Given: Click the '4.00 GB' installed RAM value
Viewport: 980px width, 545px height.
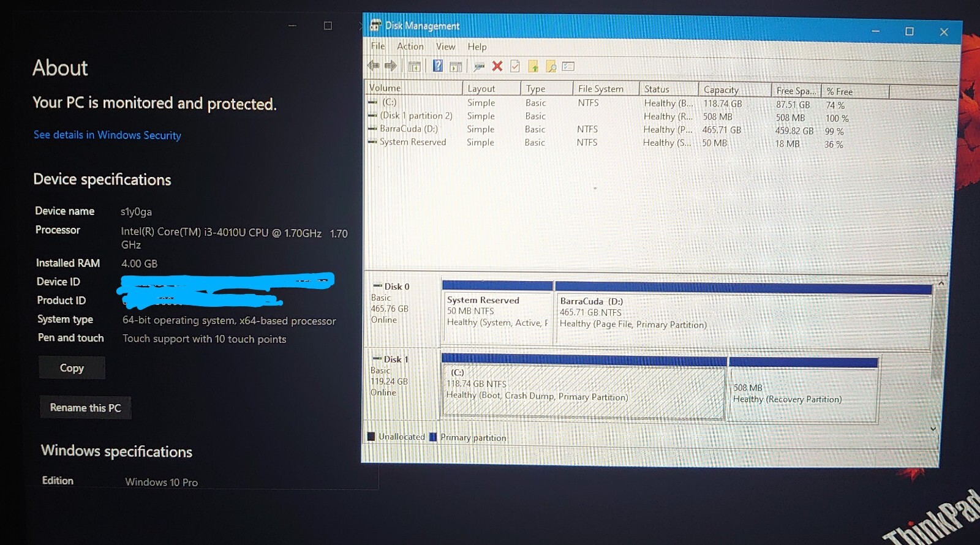Looking at the screenshot, I should coord(139,263).
